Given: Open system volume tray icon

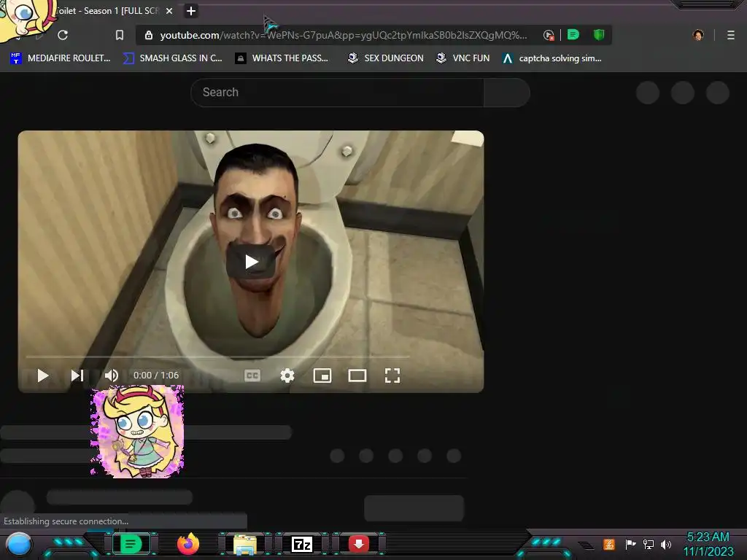Looking at the screenshot, I should point(665,544).
